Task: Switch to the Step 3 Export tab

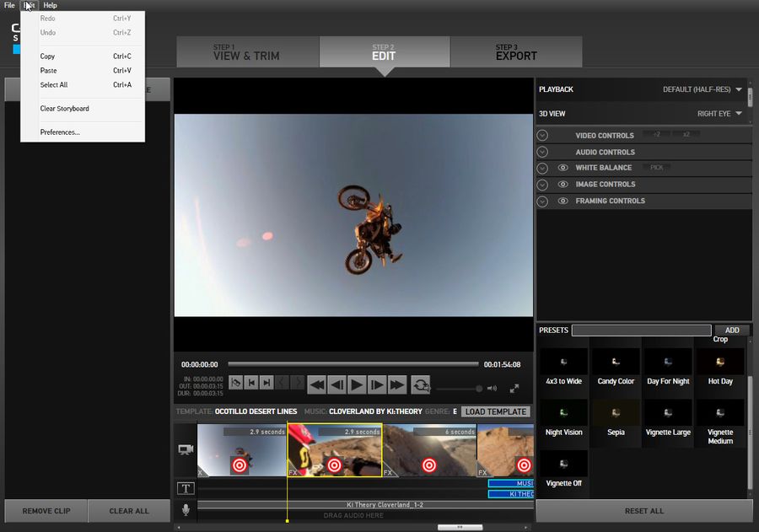Action: coord(516,51)
